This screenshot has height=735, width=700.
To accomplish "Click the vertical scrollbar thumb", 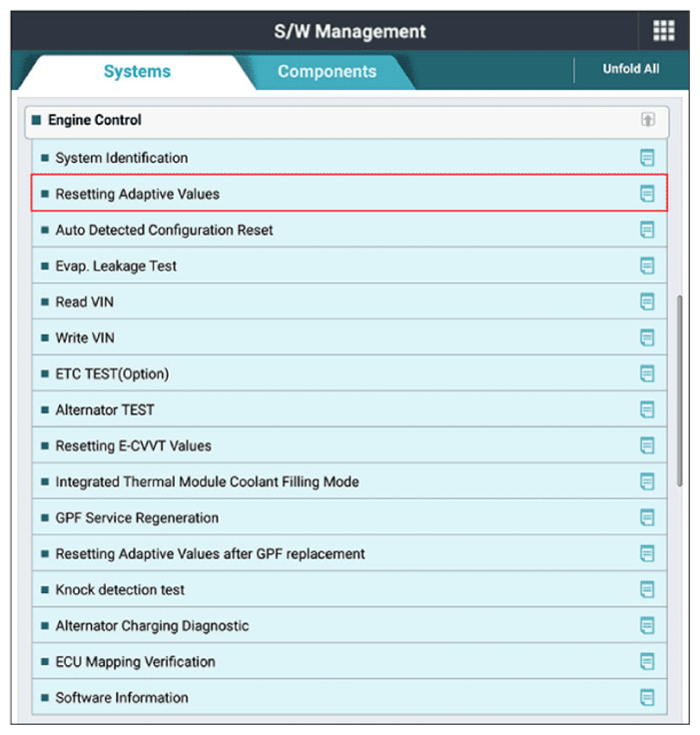I will (679, 390).
